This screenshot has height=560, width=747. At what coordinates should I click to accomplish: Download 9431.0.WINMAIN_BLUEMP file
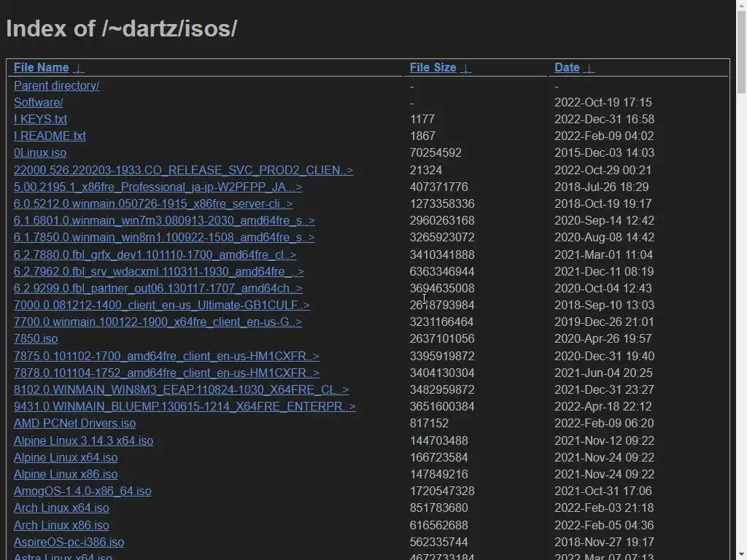point(185,406)
